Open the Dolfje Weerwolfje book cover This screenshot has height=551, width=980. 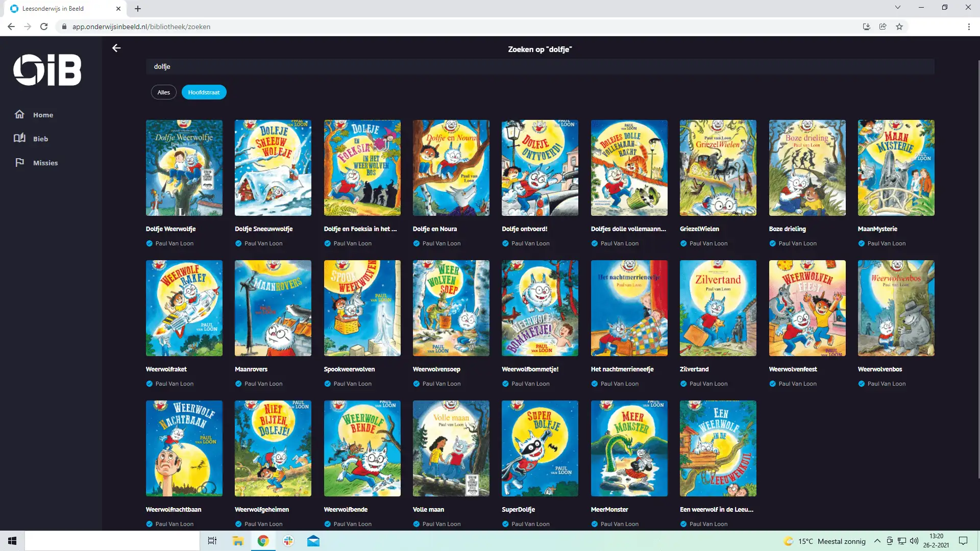pos(184,168)
